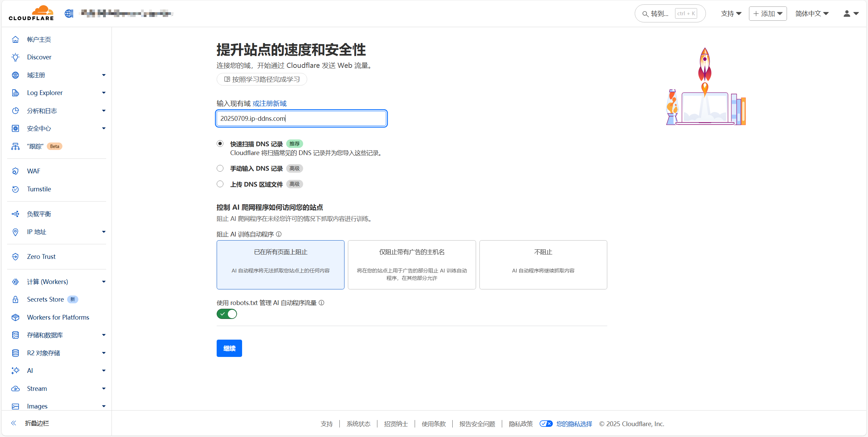The height and width of the screenshot is (437, 868).
Task: Click the AI sparkle icon
Action: 15,370
